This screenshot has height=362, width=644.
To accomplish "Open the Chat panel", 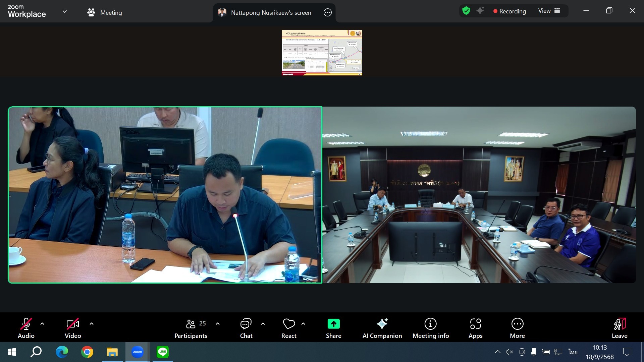I will (246, 328).
